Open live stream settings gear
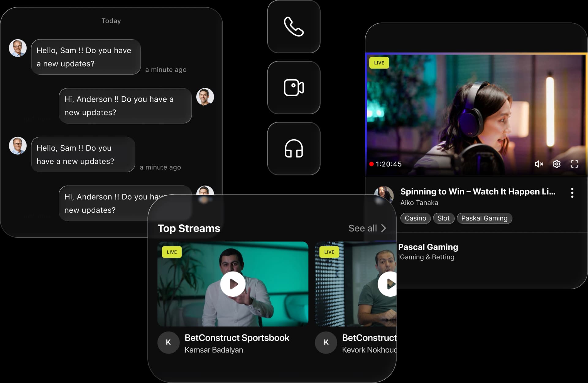The image size is (588, 383). click(x=556, y=164)
